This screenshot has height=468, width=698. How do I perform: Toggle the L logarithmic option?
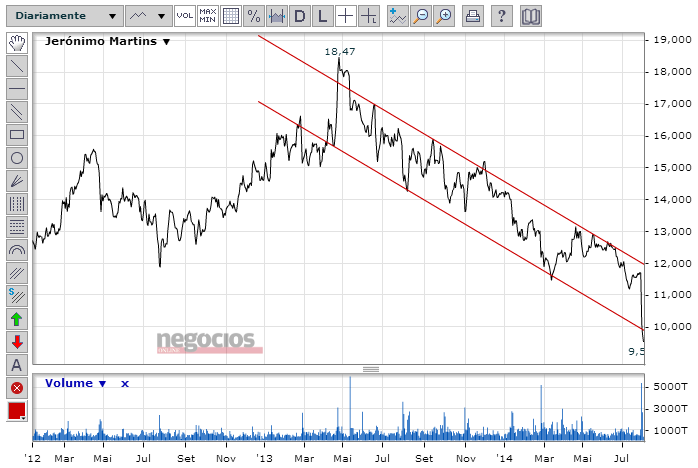click(x=323, y=16)
